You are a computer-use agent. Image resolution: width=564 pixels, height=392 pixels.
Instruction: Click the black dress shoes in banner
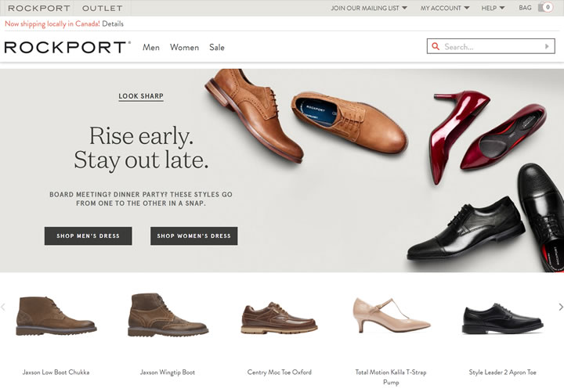(486, 219)
